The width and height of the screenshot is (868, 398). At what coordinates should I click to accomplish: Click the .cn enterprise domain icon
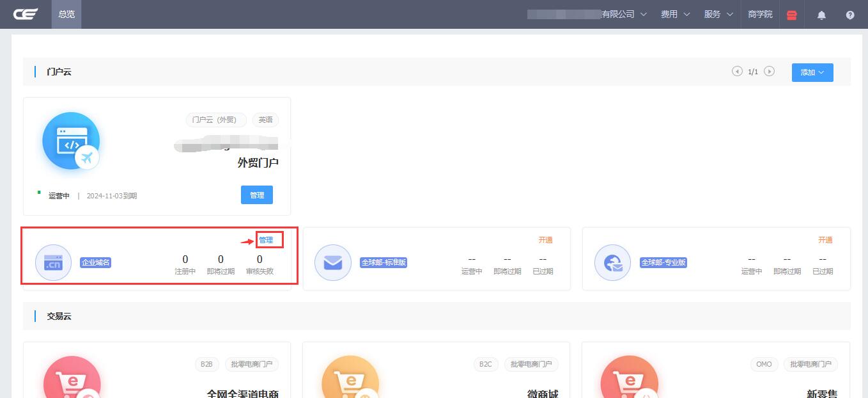click(x=53, y=262)
